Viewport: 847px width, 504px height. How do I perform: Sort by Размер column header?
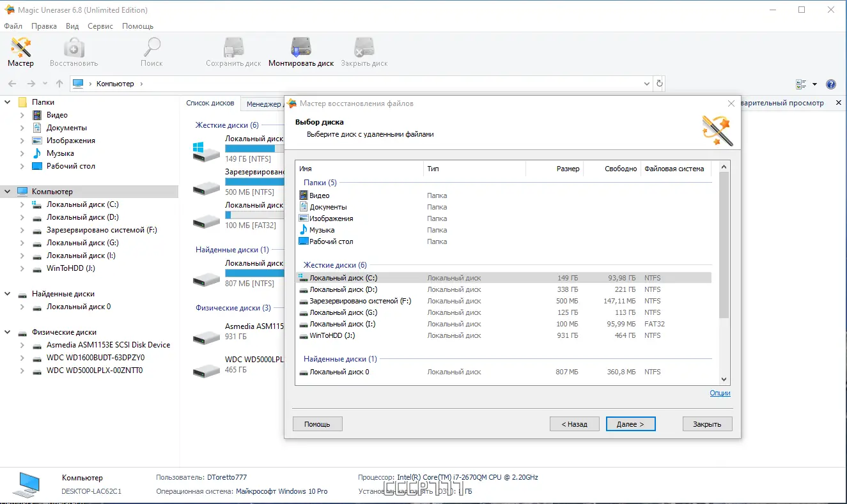[x=554, y=169]
